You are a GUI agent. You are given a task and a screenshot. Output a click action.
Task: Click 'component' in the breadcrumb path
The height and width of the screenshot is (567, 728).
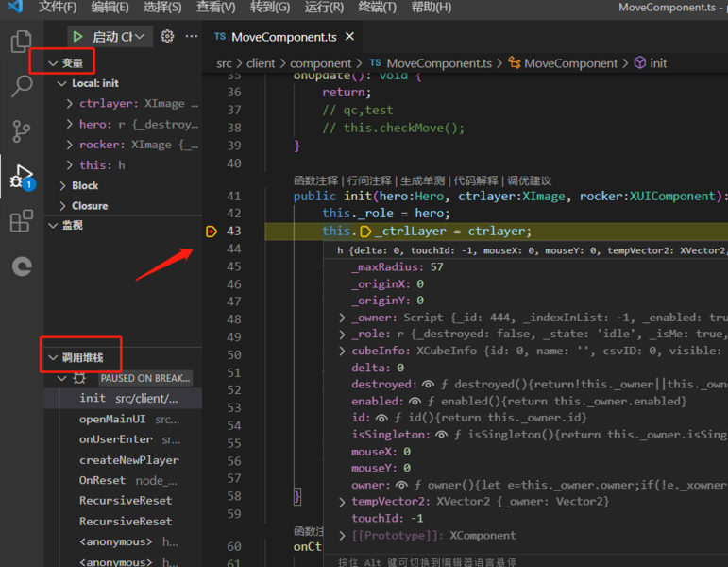click(x=320, y=63)
